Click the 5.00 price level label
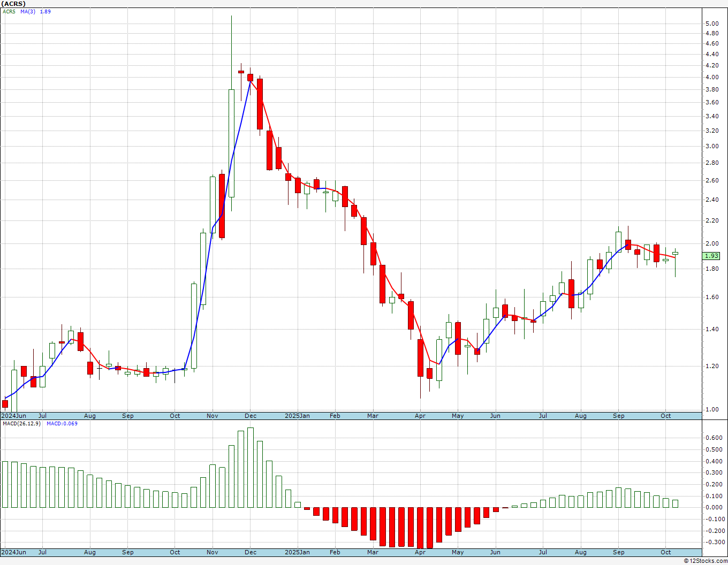Viewport: 728px width, 565px height. 711,24
